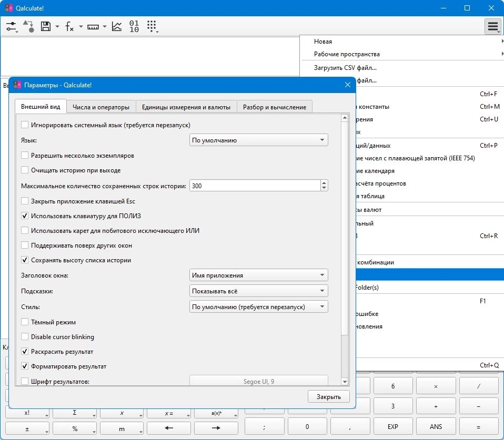Click the save/store variable floppy icon
504x440 pixels.
pyautogui.click(x=46, y=26)
